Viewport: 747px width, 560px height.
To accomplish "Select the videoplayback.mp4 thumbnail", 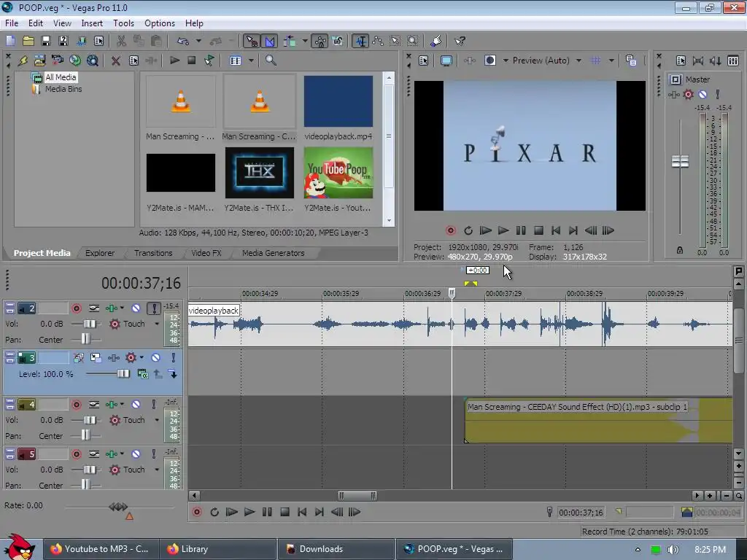I will [x=338, y=101].
